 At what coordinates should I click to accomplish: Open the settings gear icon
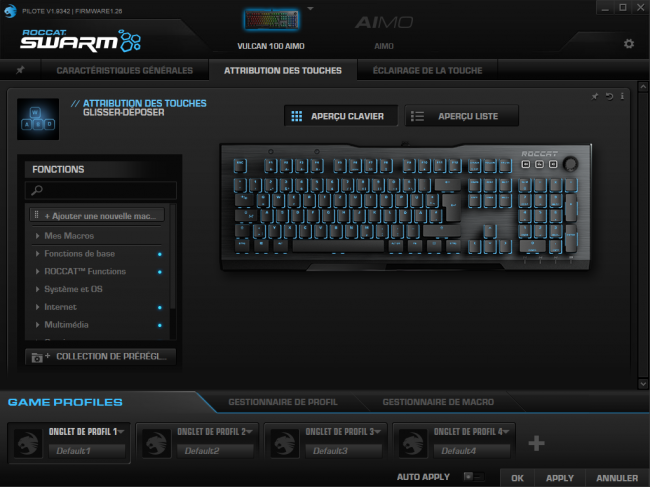pyautogui.click(x=628, y=44)
